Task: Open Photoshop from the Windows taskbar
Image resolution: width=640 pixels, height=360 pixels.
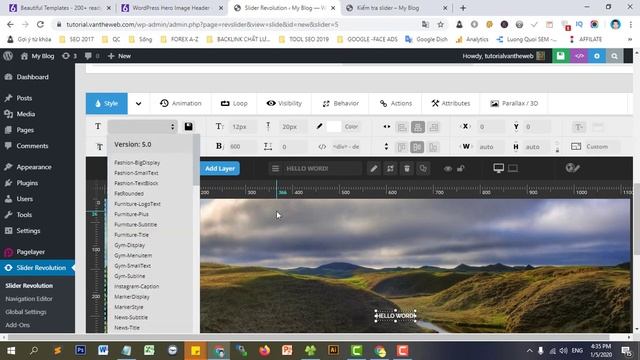Action: [x=80, y=350]
